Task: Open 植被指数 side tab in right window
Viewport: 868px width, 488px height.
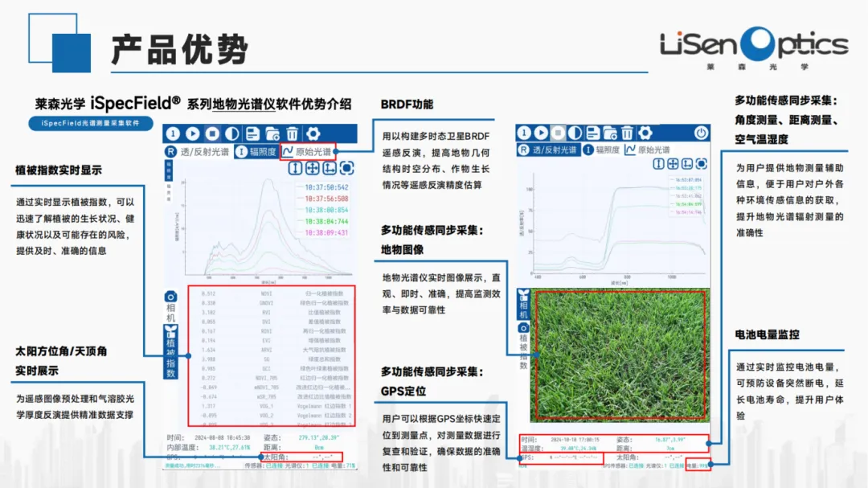Action: pos(523,347)
